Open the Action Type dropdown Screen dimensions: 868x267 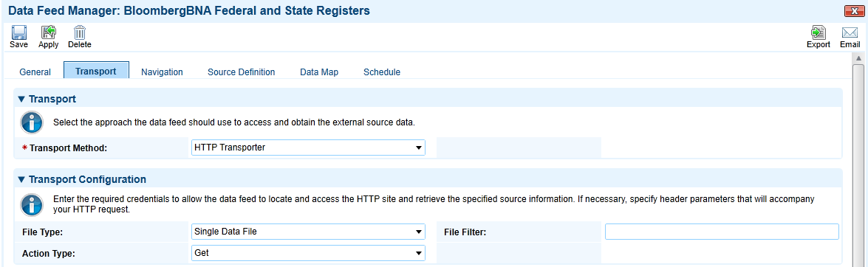[x=308, y=253]
